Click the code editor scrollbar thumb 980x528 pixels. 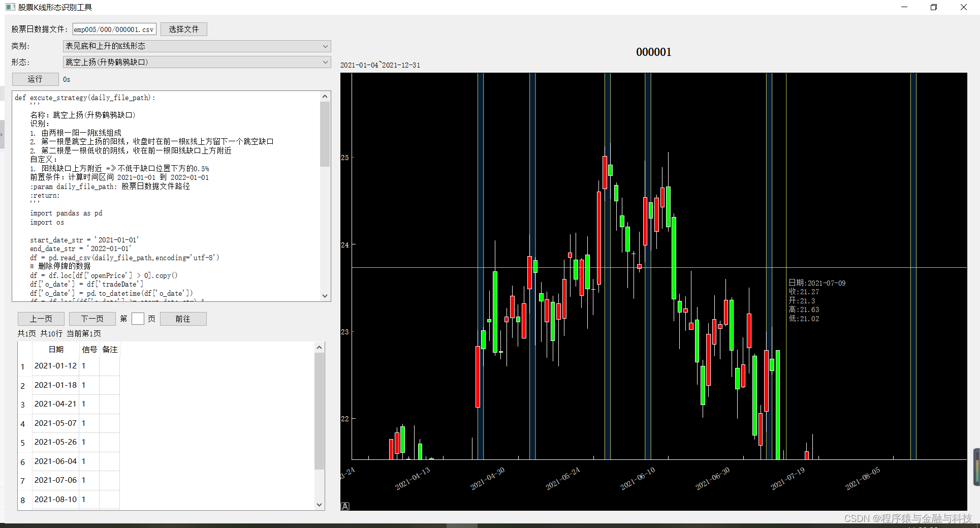tap(325, 134)
